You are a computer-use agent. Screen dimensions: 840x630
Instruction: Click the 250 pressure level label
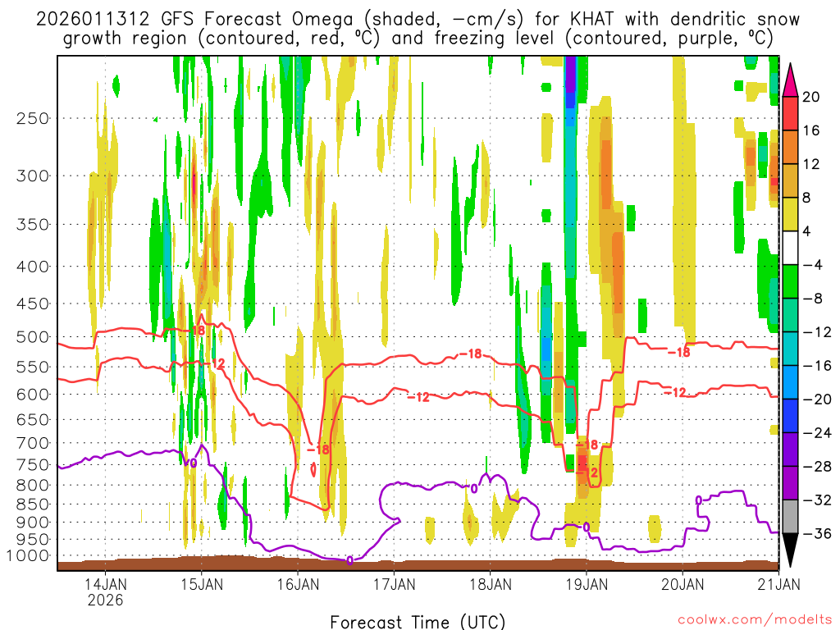pos(33,118)
